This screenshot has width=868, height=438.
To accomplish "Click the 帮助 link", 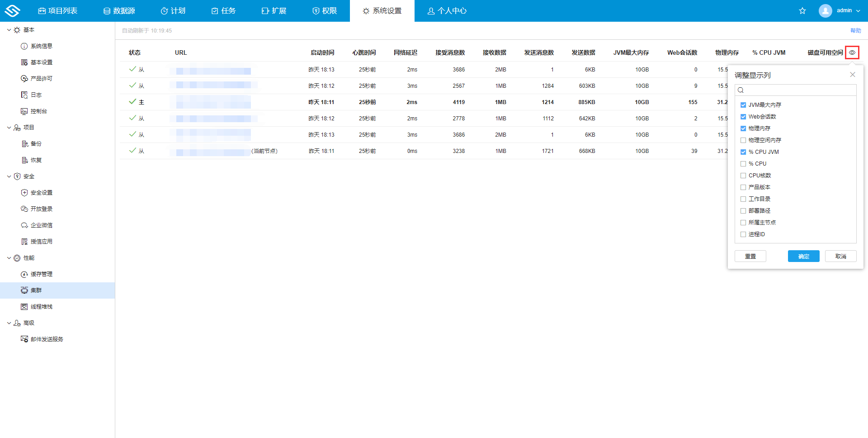I will click(x=855, y=31).
